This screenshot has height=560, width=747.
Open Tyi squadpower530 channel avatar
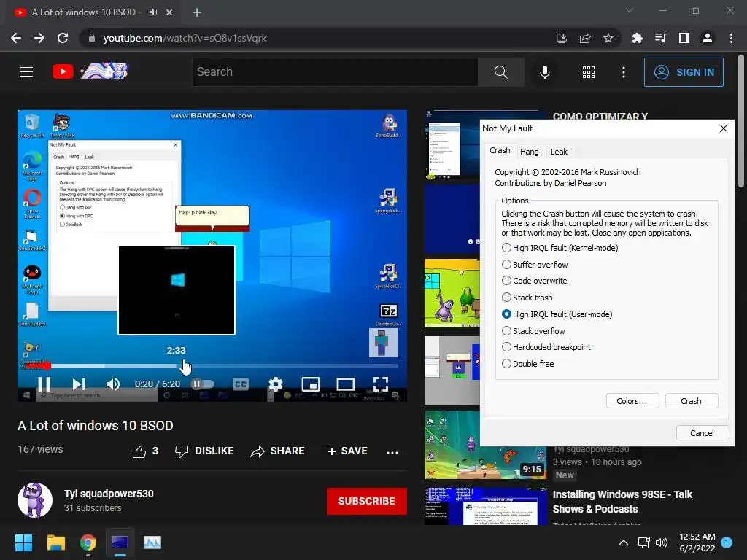coord(35,500)
